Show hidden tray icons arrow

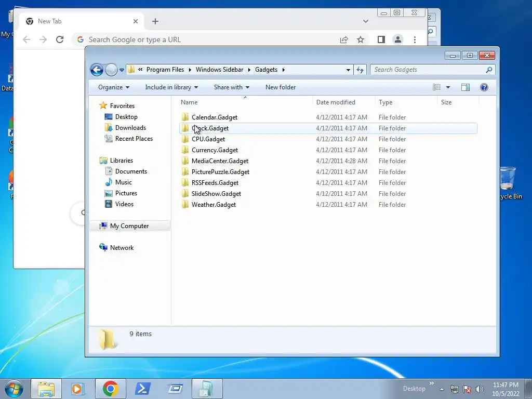(x=442, y=389)
